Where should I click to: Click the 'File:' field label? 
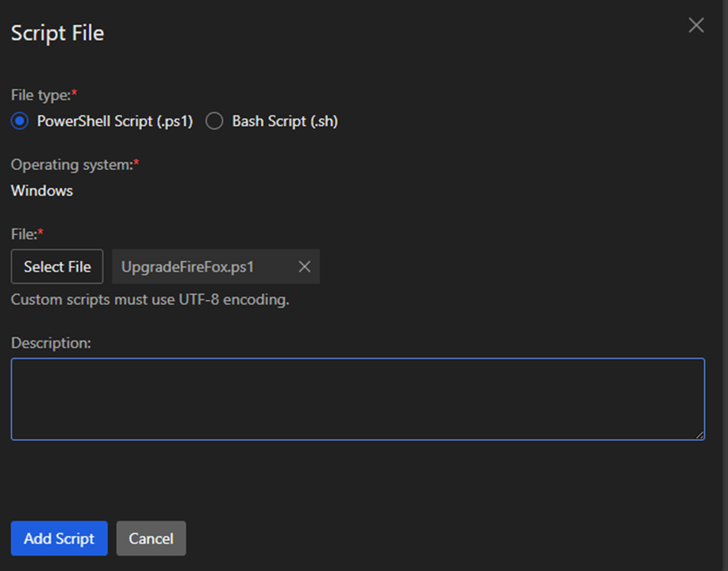coord(24,234)
